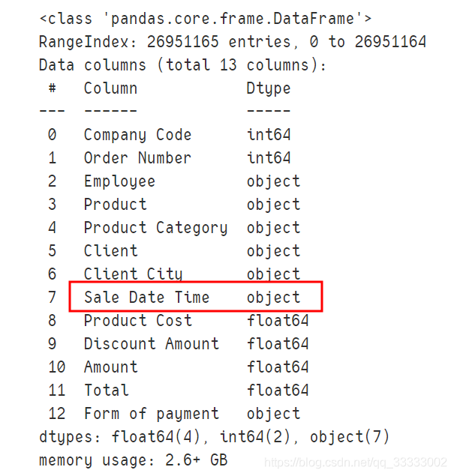Click the 'Company Code' column row
Viewport: 454px width, 476px height.
(x=170, y=135)
